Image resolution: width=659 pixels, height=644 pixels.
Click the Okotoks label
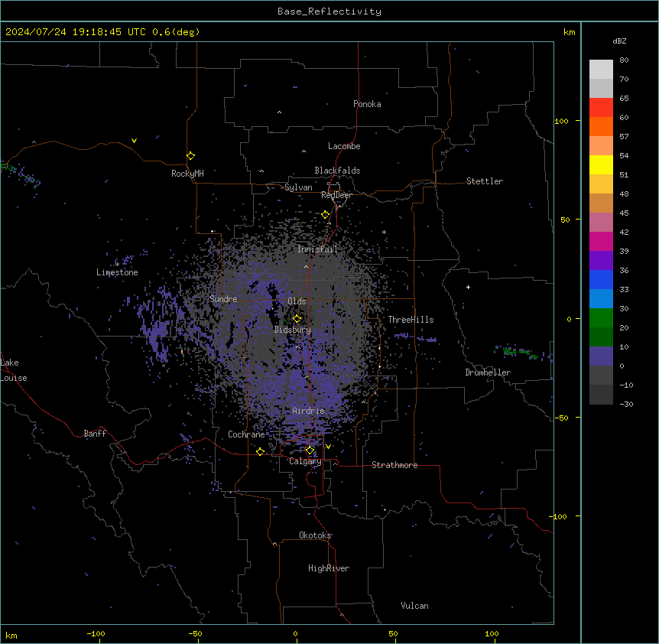[x=315, y=535]
